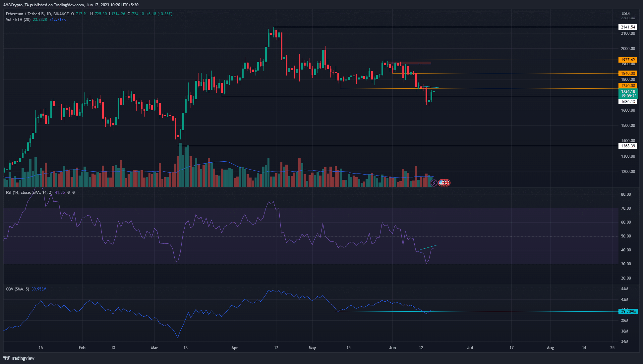Click the 'Jun' date label on time axis

tap(392, 348)
